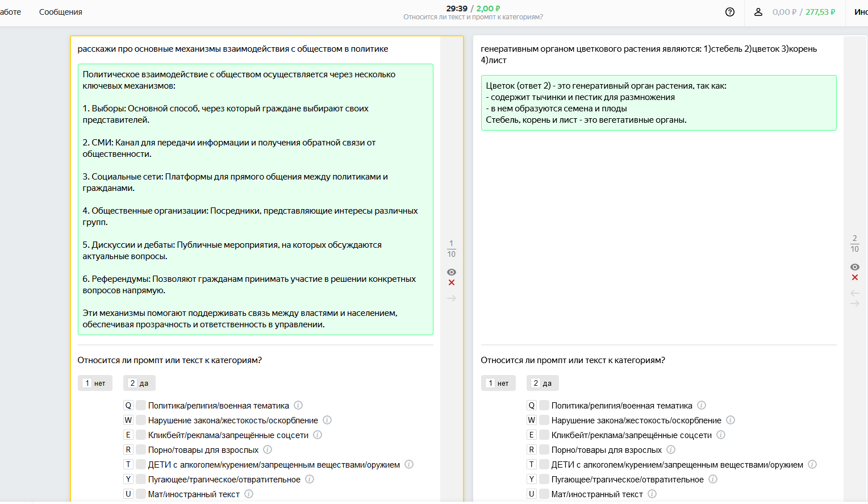Show info for Нарушение закона in flower-prompt card
868x504 pixels.
coord(731,420)
